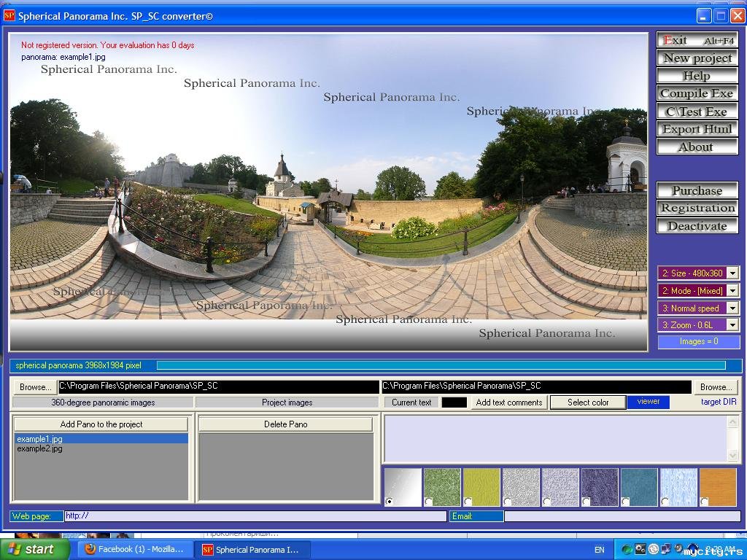Click the EN language indicator in taskbar

[600, 550]
